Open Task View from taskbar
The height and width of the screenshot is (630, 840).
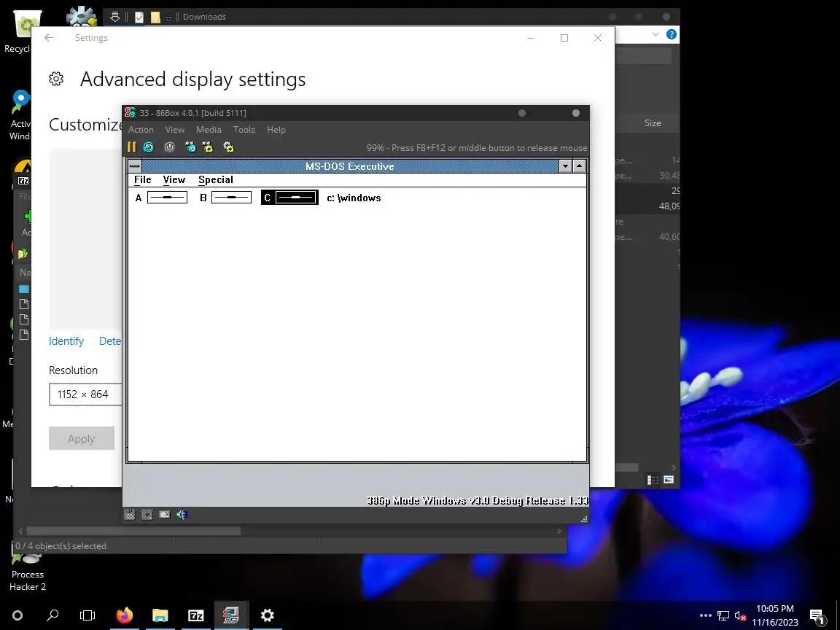tap(87, 615)
